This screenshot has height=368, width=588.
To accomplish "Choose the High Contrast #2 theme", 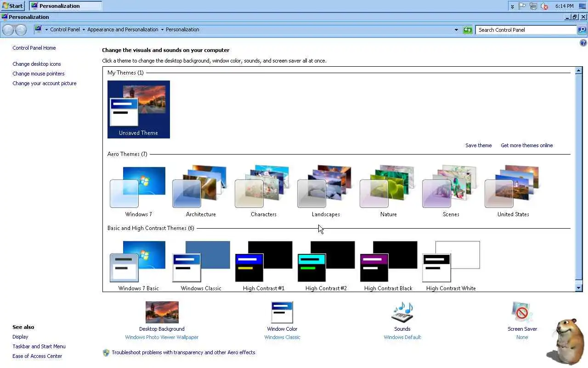I will coord(326,265).
